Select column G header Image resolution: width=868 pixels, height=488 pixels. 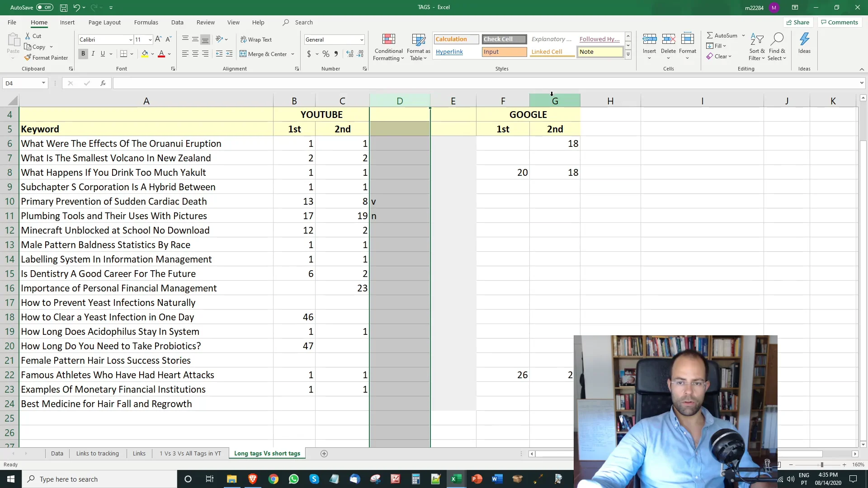555,101
